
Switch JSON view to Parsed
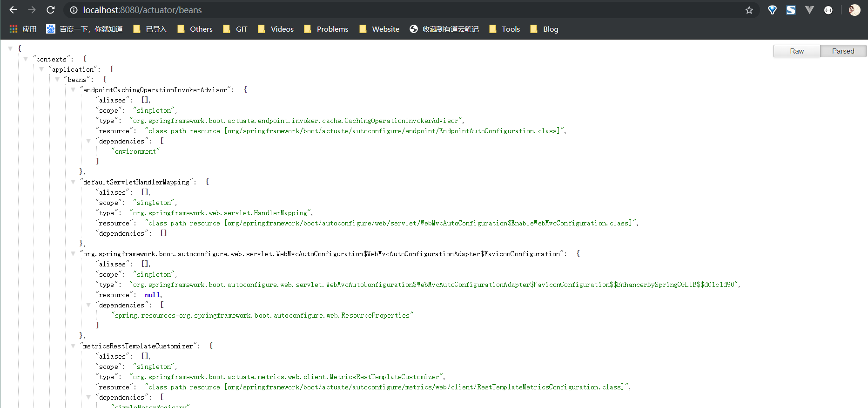(x=843, y=51)
